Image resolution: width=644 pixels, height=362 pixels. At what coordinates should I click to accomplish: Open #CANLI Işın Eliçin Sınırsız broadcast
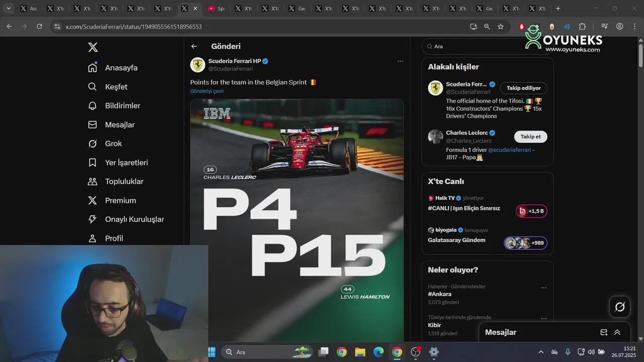(464, 208)
